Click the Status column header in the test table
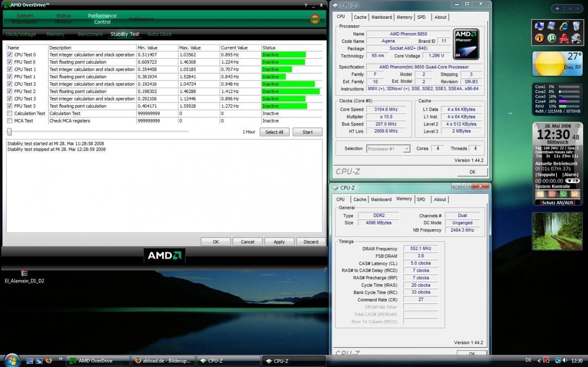Image resolution: width=588 pixels, height=367 pixels. pyautogui.click(x=292, y=48)
